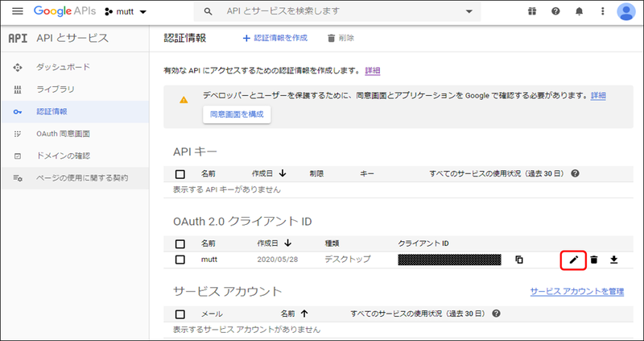The height and width of the screenshot is (341, 644).
Task: Click the key icon beside 認証情報
Action: pyautogui.click(x=17, y=112)
